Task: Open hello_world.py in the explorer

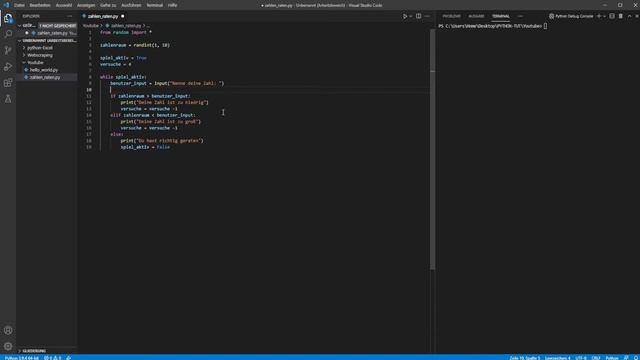Action: pyautogui.click(x=44, y=70)
